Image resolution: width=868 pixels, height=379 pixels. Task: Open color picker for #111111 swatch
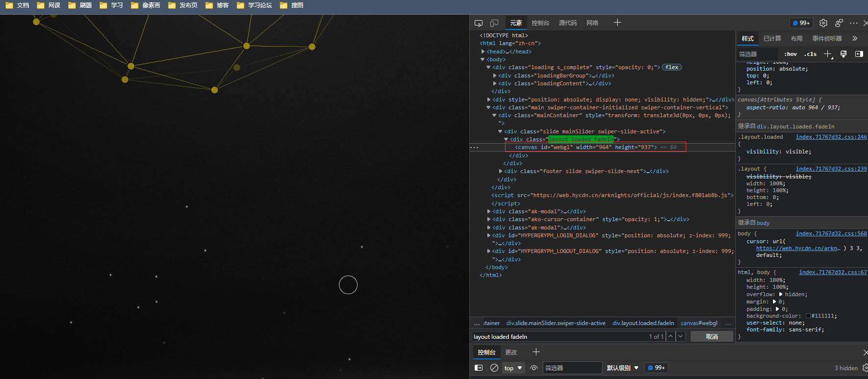coord(808,316)
